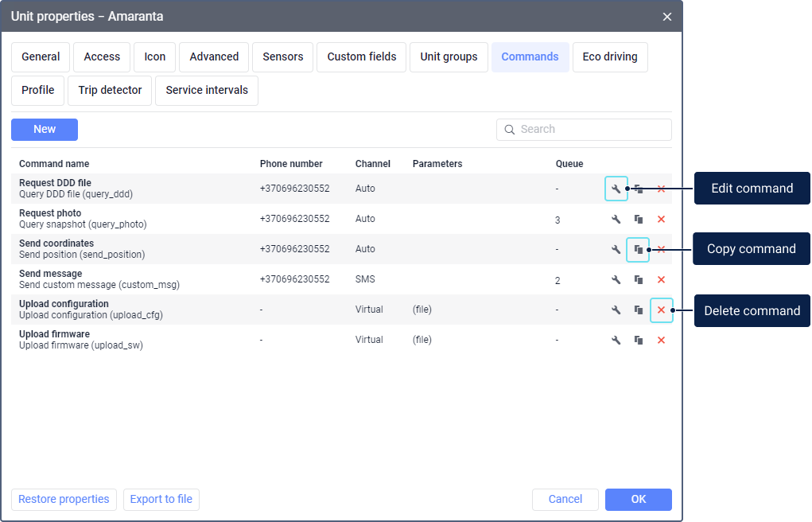812x522 pixels.
Task: Copy the Send coordinates command
Action: [638, 249]
